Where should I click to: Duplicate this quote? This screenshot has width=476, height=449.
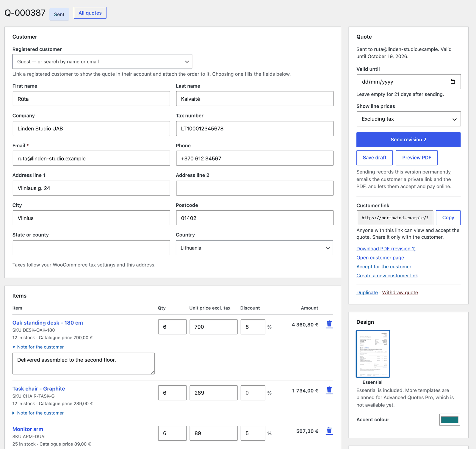click(367, 292)
